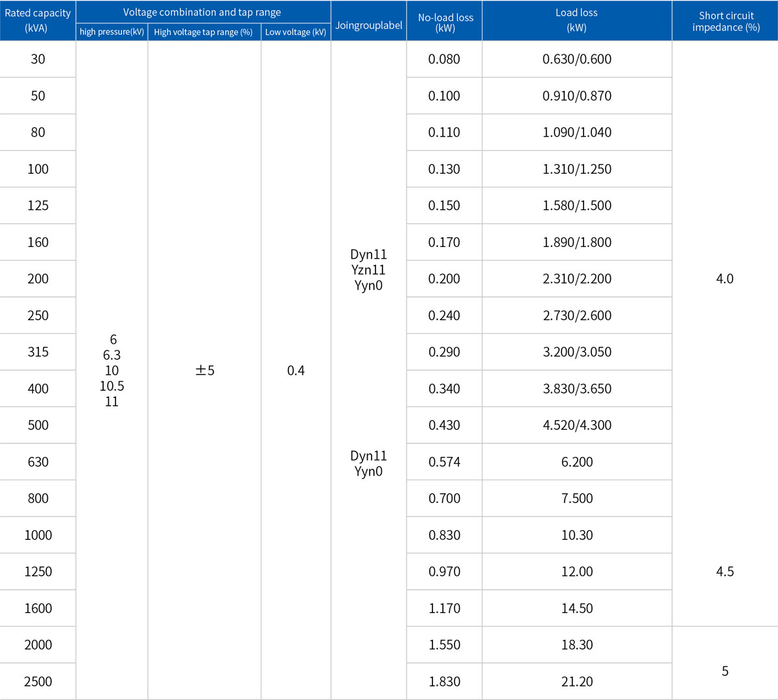
Task: Click the high pressure(kV) sub-header
Action: coord(112,32)
